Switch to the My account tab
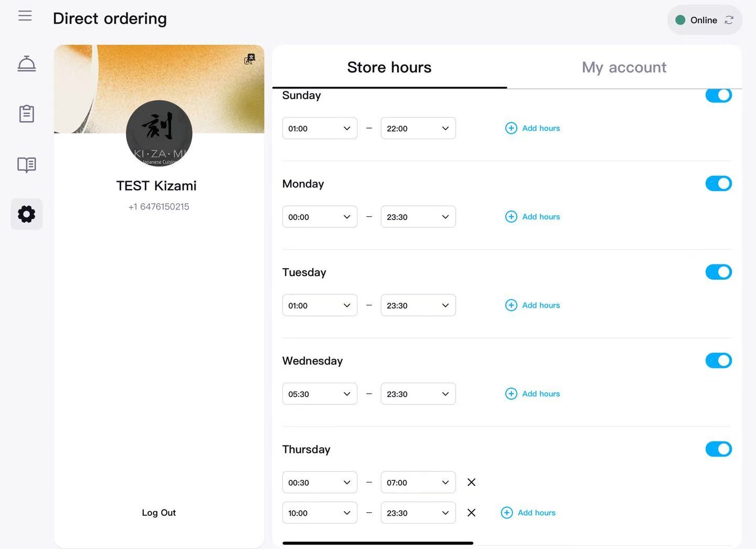Image resolution: width=756 pixels, height=549 pixels. point(624,67)
